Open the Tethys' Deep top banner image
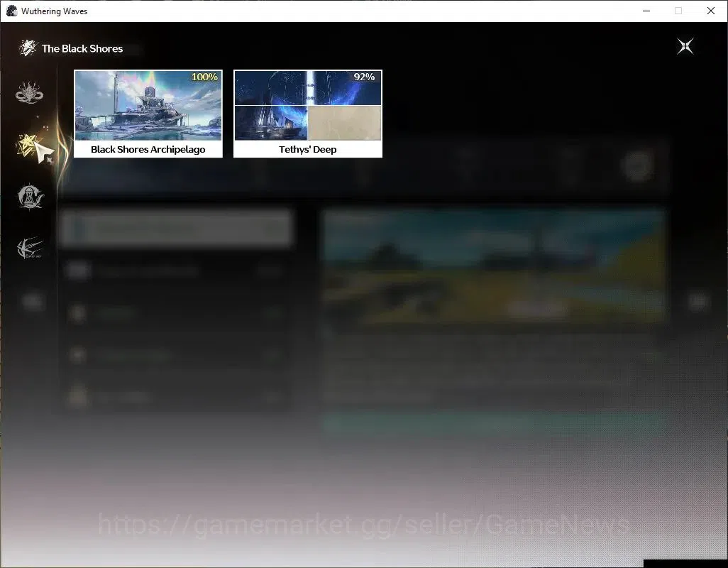The image size is (728, 568). click(308, 88)
